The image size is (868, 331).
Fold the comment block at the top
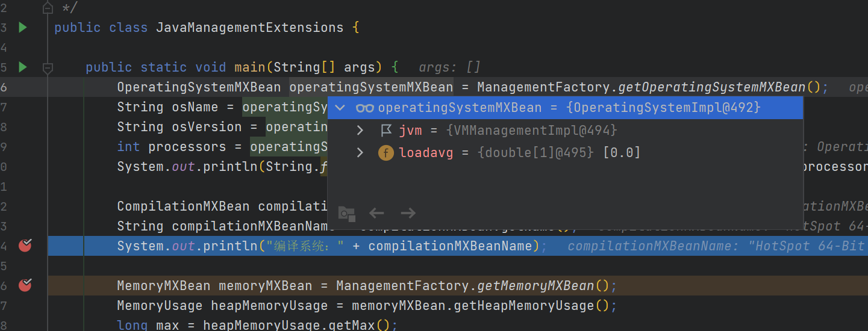tap(48, 8)
